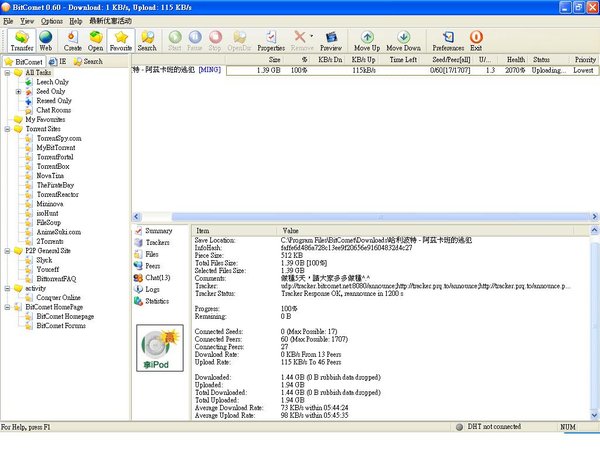Screen dimensions: 600x450
Task: Toggle the Favorite star icon
Action: [121, 41]
